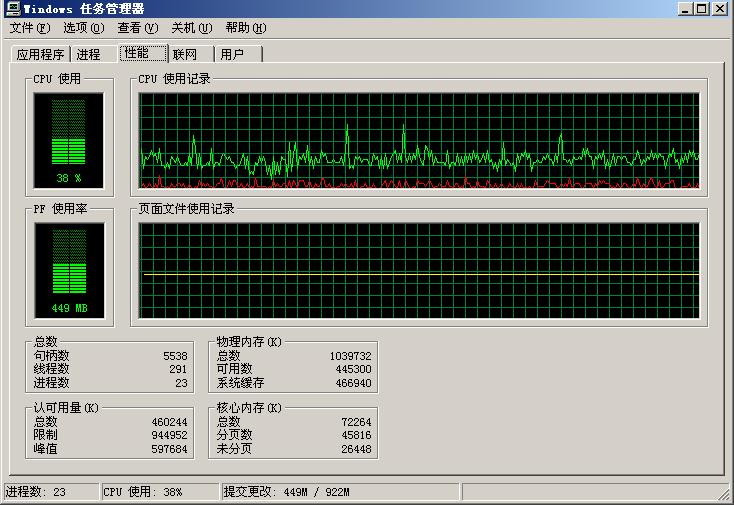Minimize the Task Manager window
Screen dimensions: 734x505
pos(685,8)
